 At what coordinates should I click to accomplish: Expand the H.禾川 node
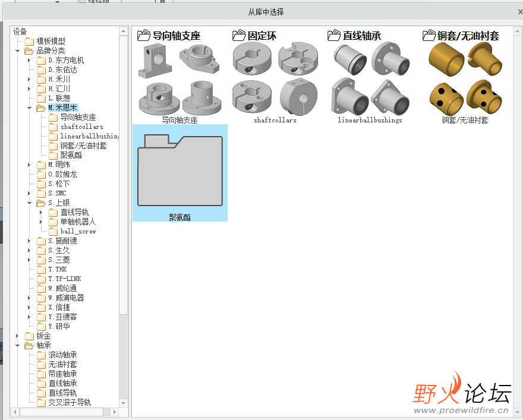tap(29, 80)
